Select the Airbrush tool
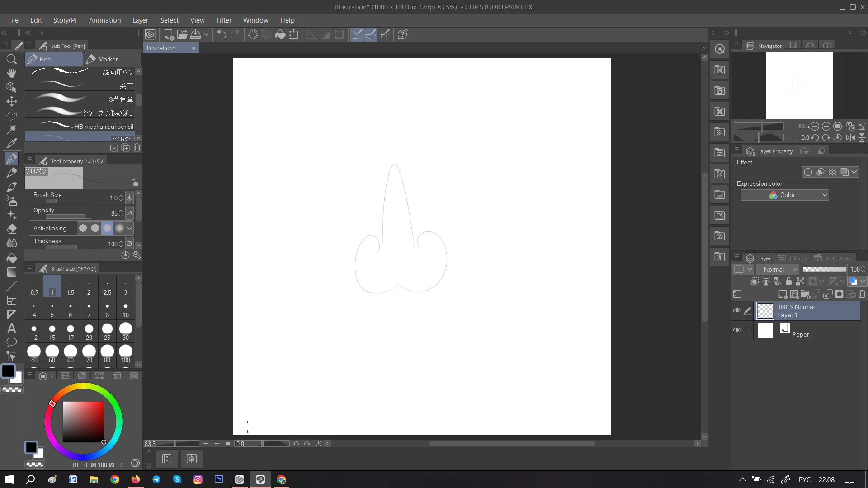This screenshot has width=868, height=488. point(12,200)
